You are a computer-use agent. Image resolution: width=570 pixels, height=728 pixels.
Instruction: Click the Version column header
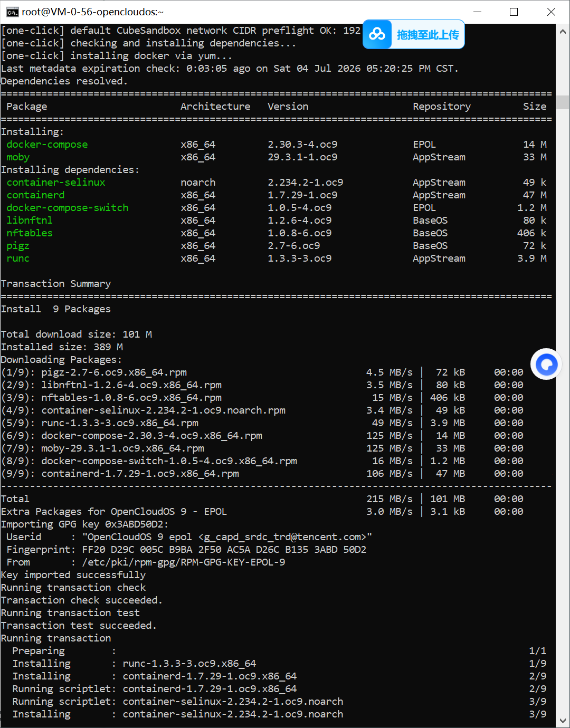pos(288,107)
